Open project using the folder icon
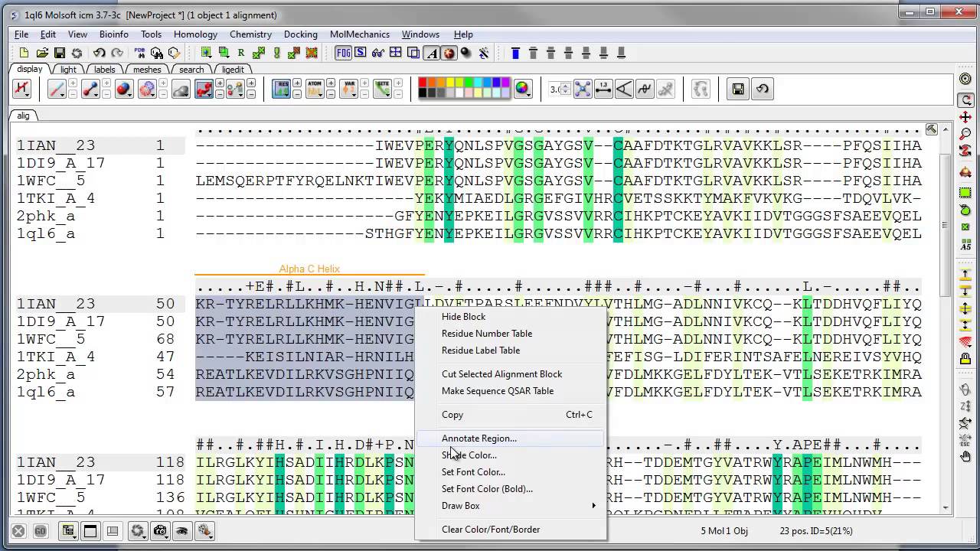This screenshot has width=980, height=551. click(x=42, y=53)
